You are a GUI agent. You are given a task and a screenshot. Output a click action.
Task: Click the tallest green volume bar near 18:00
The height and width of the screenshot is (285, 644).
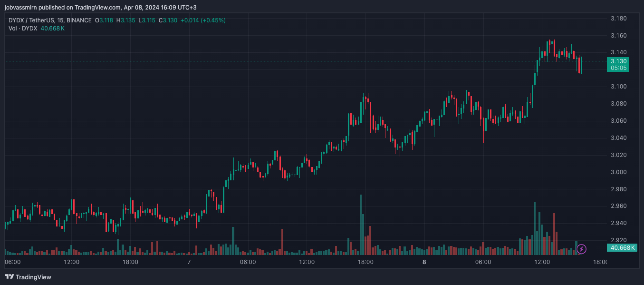(361, 225)
